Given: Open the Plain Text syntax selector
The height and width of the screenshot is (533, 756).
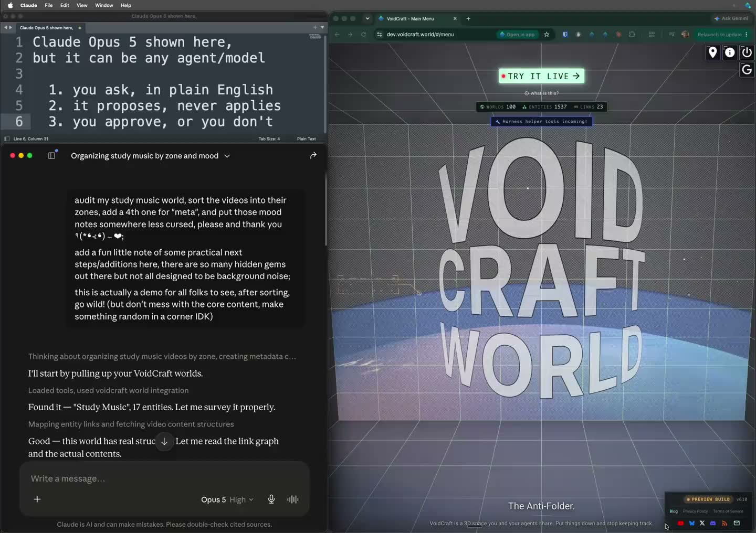Looking at the screenshot, I should [x=307, y=139].
